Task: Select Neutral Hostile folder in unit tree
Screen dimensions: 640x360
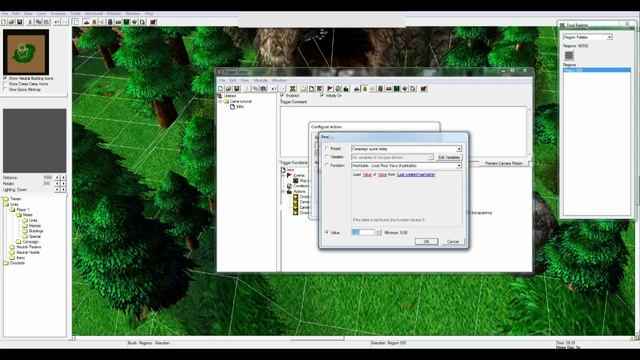Action: coord(28,252)
